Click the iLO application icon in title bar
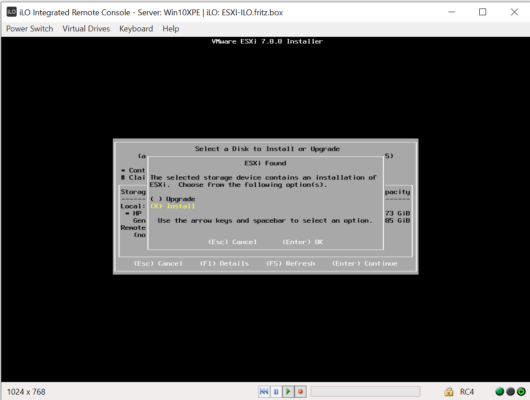 tap(11, 12)
